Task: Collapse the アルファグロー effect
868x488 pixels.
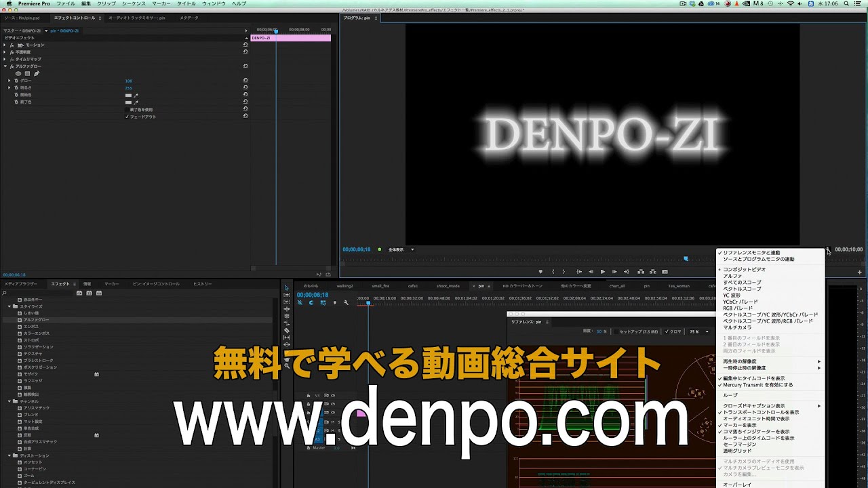Action: click(x=4, y=66)
